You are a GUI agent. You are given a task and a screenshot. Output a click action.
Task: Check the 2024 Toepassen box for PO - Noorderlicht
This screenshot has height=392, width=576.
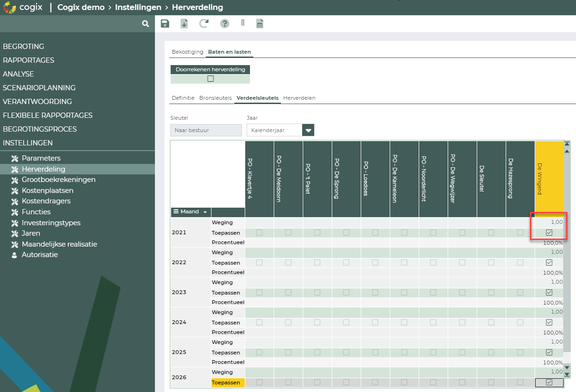433,323
